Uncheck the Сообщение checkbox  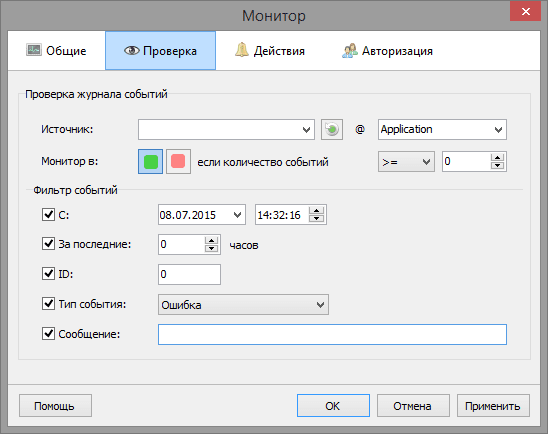coord(48,334)
